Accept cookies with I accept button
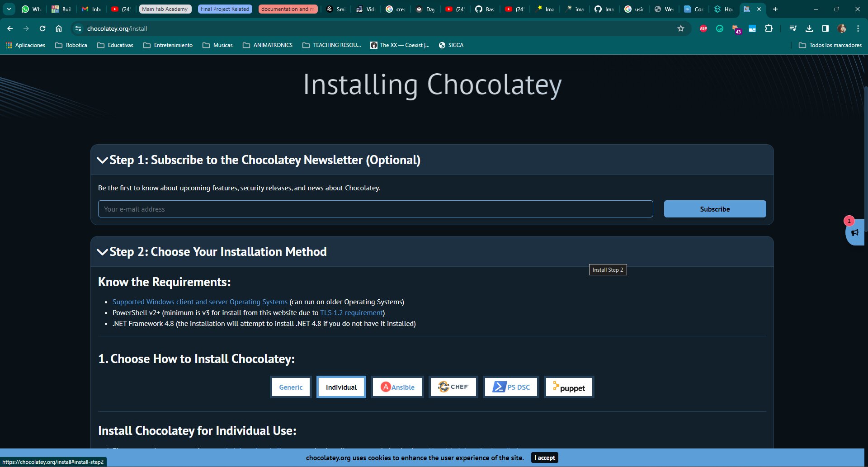Viewport: 868px width, 467px height. coord(545,458)
